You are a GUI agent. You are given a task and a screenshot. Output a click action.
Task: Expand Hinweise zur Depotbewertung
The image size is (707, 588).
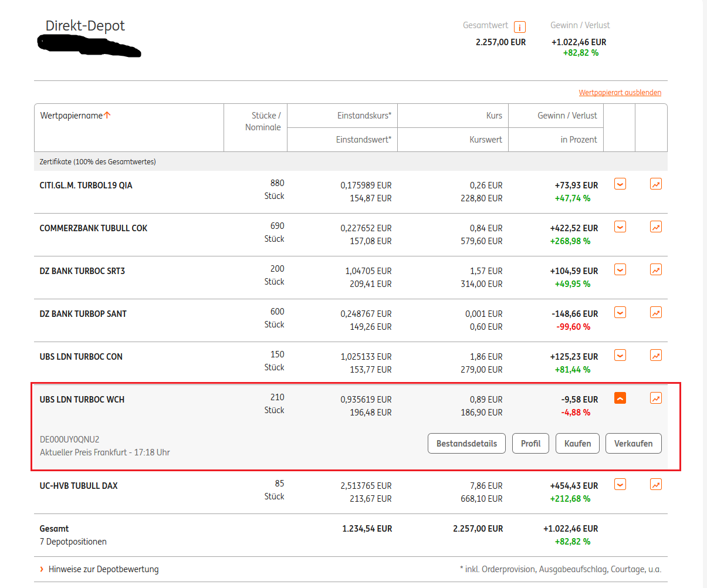99,569
